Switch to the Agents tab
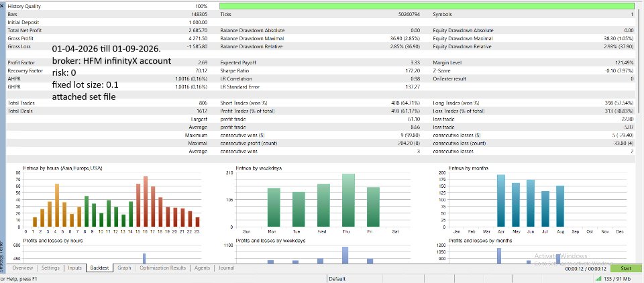Viewport: 644px width, 283px height. click(202, 268)
